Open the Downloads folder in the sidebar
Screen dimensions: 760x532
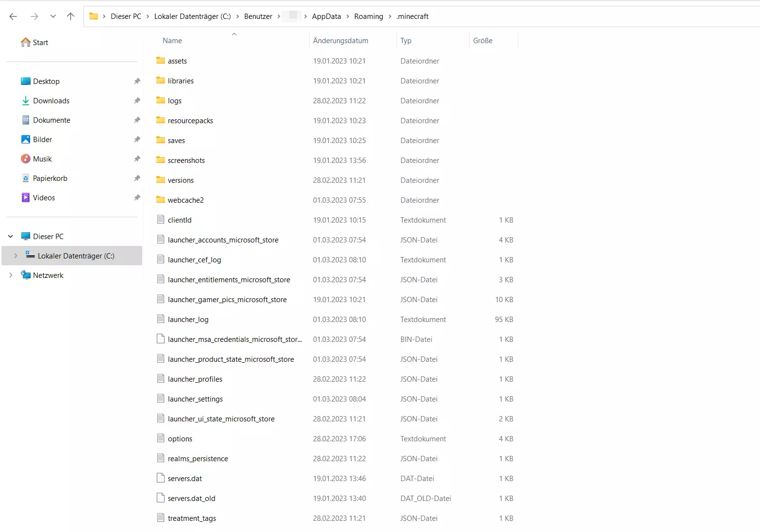pyautogui.click(x=51, y=100)
